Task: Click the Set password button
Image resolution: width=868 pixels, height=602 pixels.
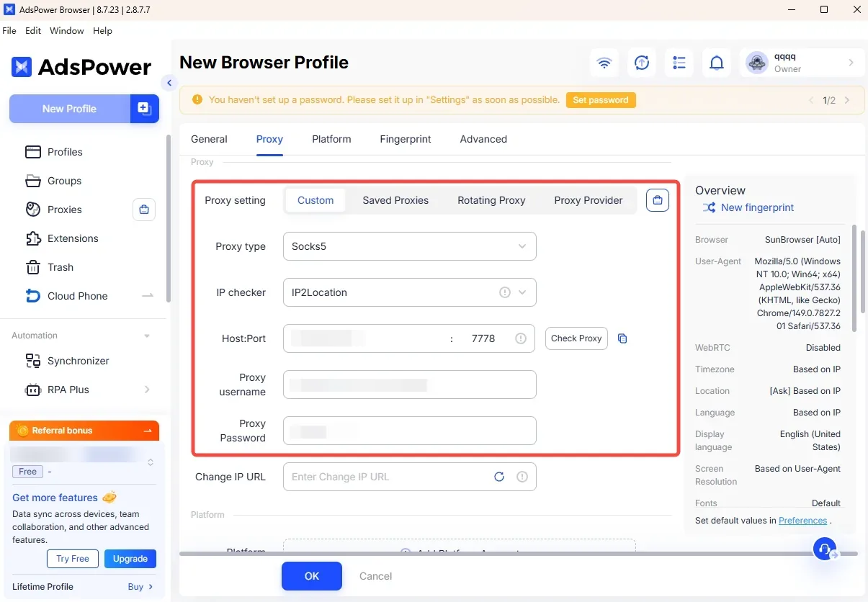Action: [x=601, y=100]
